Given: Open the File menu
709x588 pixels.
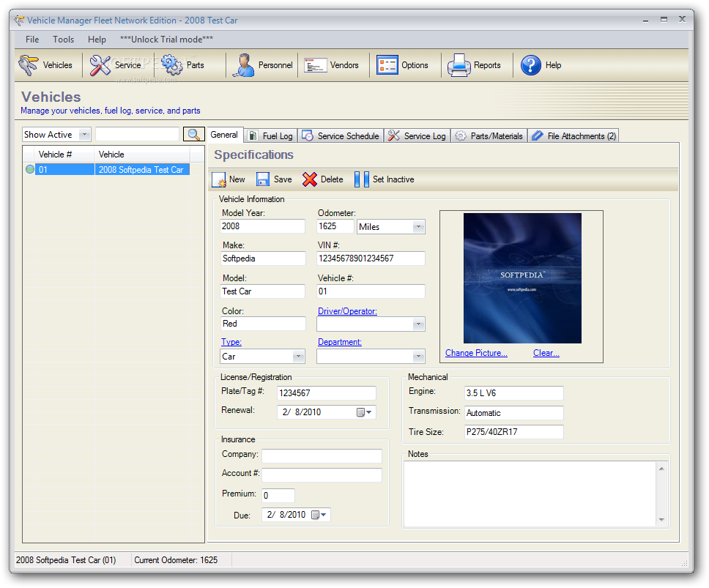Looking at the screenshot, I should 32,40.
